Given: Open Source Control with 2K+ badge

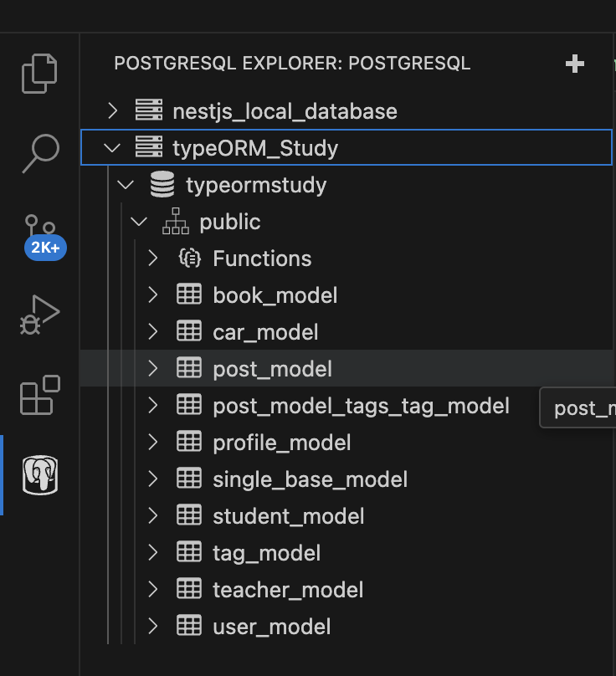Looking at the screenshot, I should point(44,237).
